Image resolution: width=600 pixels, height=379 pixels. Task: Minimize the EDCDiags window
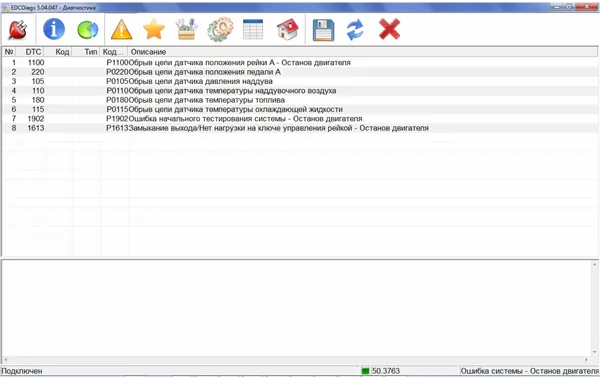click(x=557, y=7)
